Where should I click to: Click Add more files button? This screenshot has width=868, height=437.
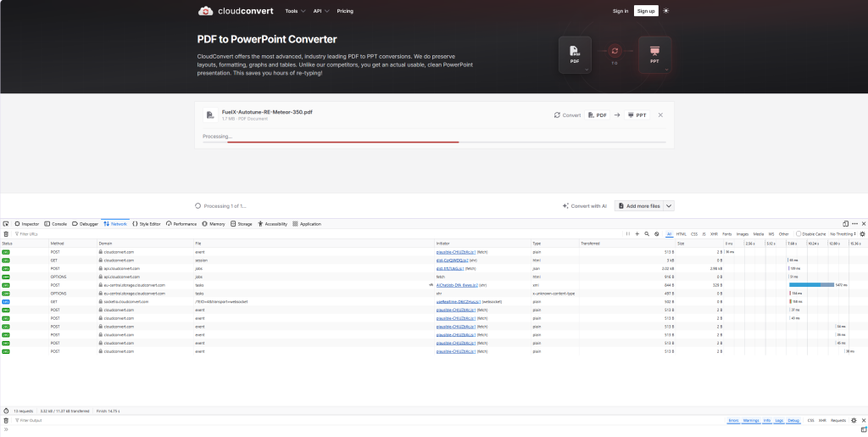[638, 206]
